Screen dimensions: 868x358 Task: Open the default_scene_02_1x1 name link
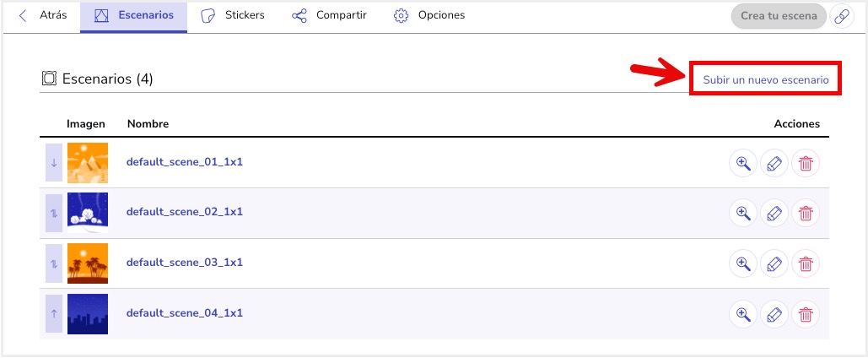click(x=185, y=212)
